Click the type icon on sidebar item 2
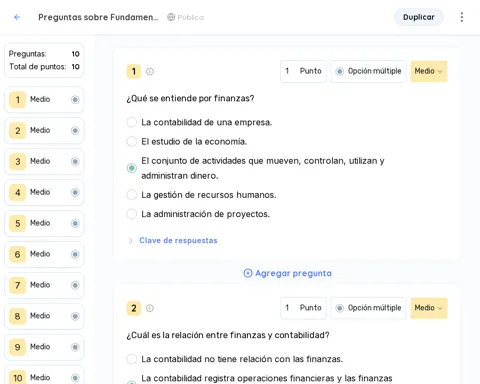 [x=75, y=130]
